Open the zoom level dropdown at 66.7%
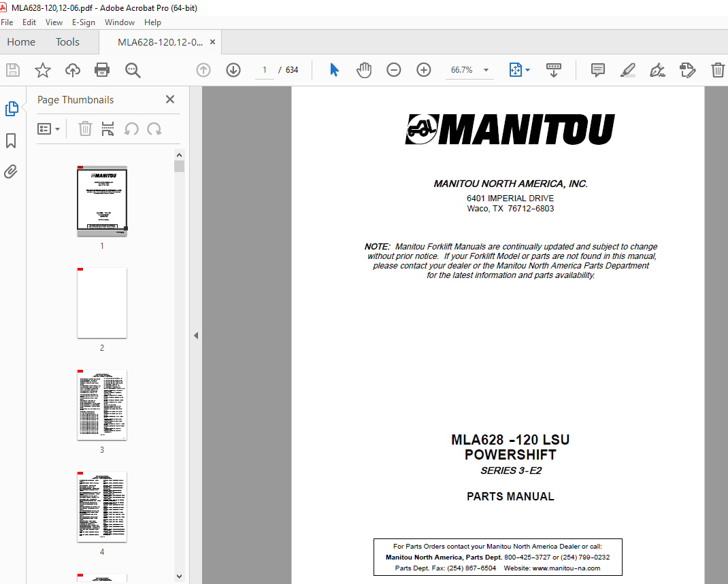The height and width of the screenshot is (584, 728). (x=469, y=70)
